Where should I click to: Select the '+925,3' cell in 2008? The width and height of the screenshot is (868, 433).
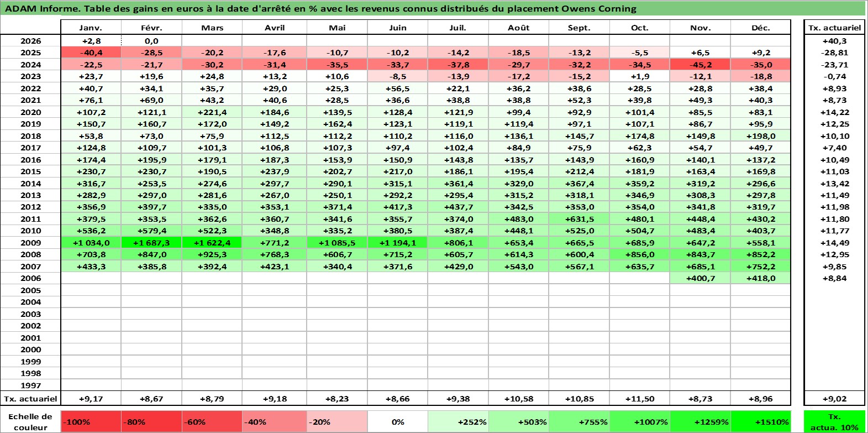pos(212,254)
